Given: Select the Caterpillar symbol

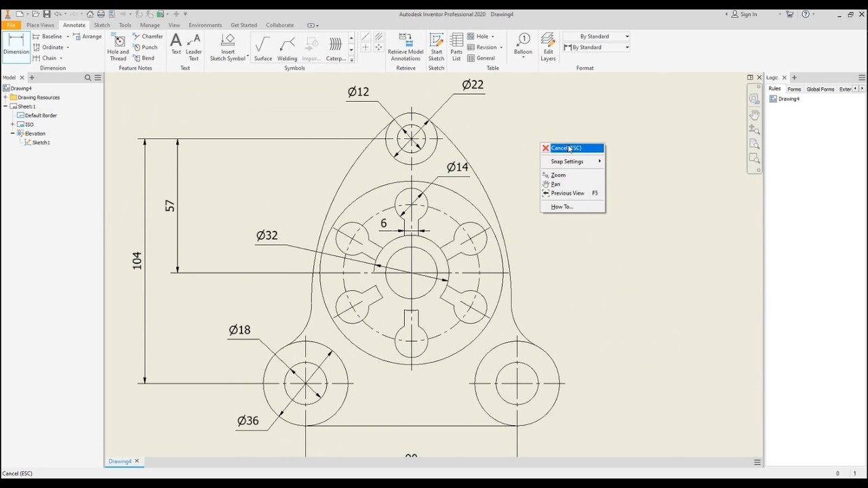Looking at the screenshot, I should (x=336, y=48).
